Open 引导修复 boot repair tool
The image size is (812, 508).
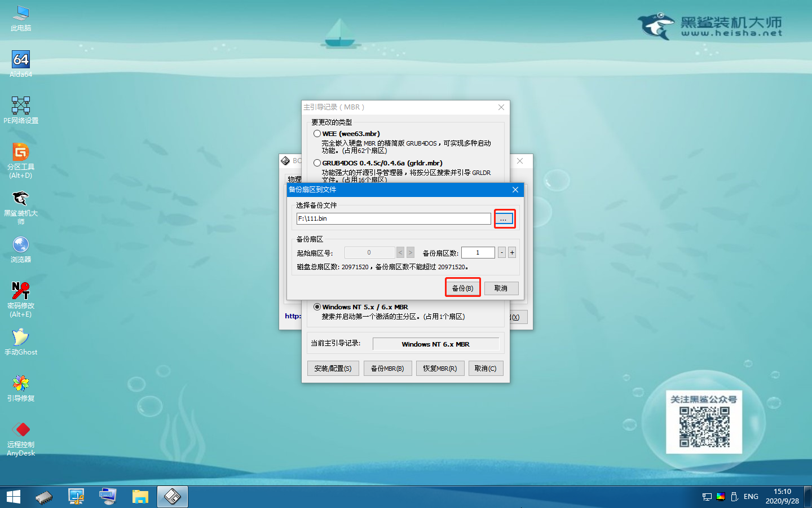coord(20,383)
